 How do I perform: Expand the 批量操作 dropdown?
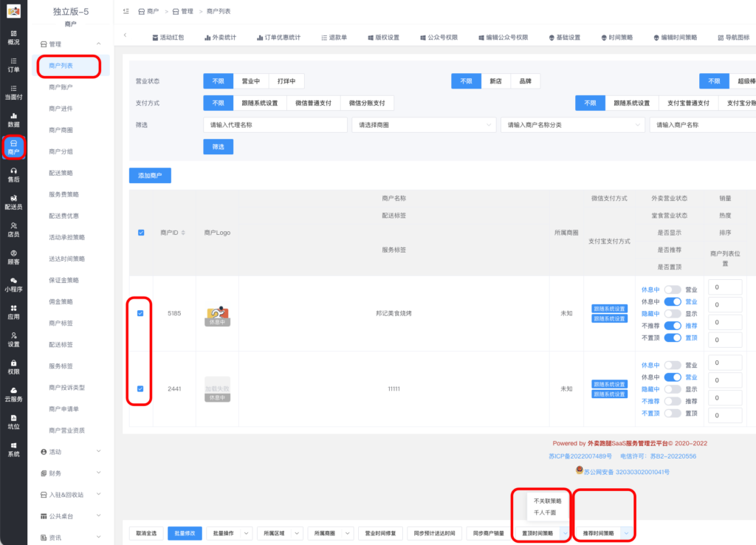[230, 532]
